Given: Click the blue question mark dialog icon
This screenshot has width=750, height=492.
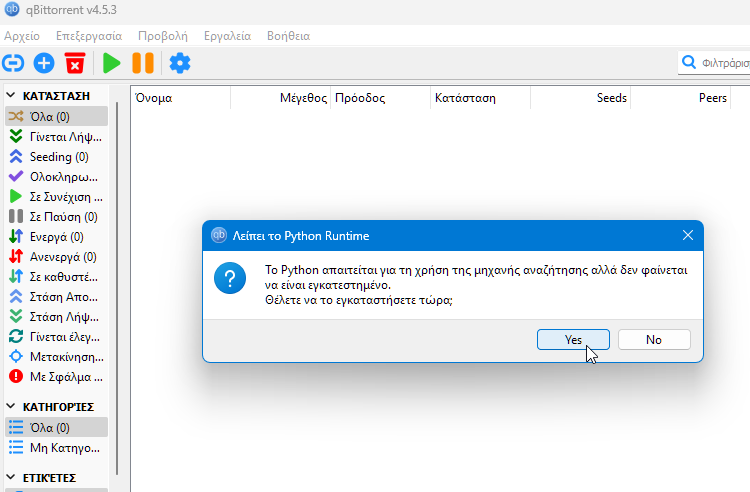Looking at the screenshot, I should point(230,278).
